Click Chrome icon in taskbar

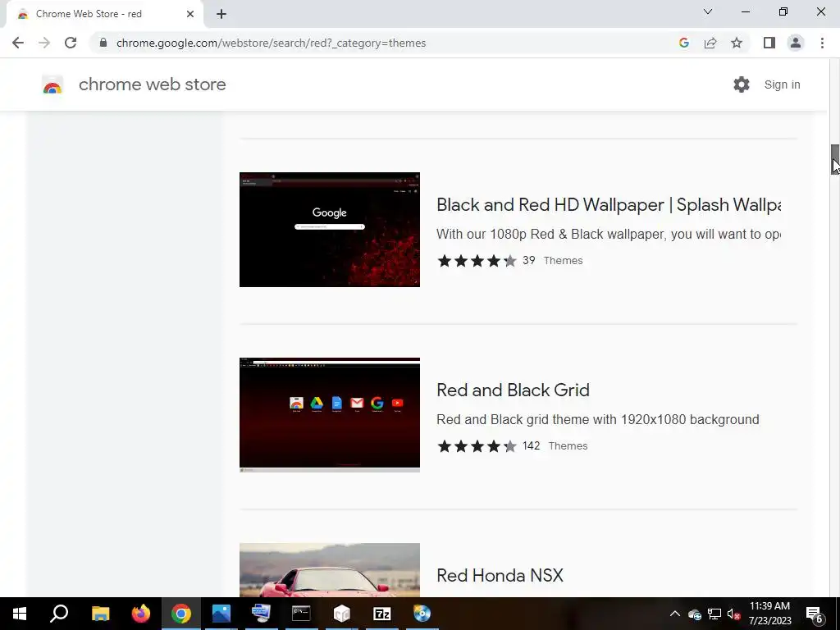(181, 614)
